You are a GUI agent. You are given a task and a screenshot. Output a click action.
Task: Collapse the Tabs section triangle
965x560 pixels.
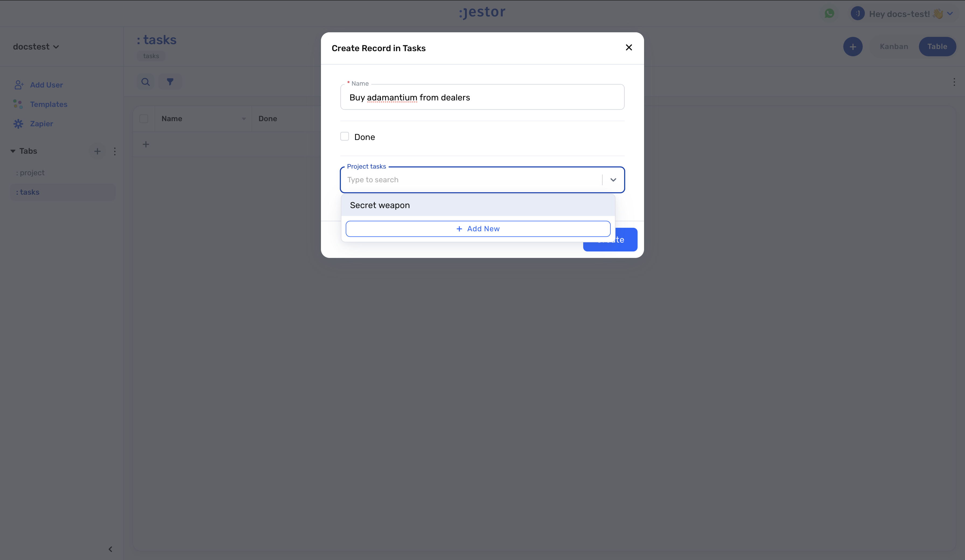13,151
